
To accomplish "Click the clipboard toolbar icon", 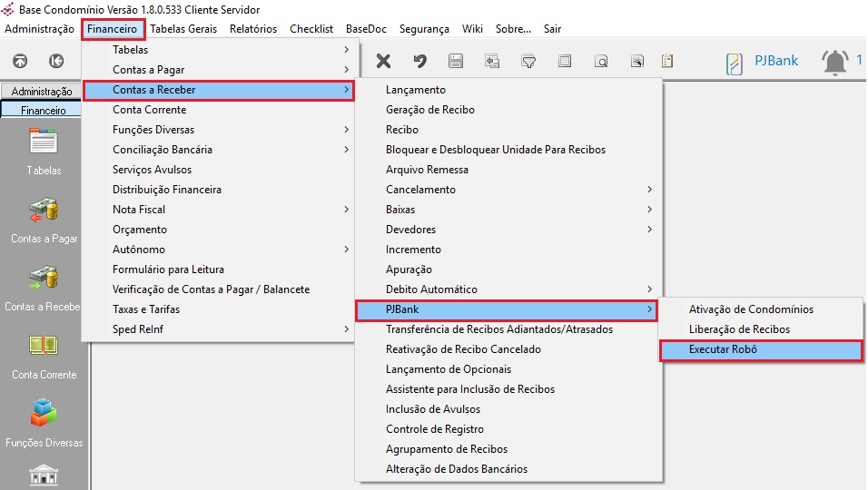I will (x=667, y=61).
